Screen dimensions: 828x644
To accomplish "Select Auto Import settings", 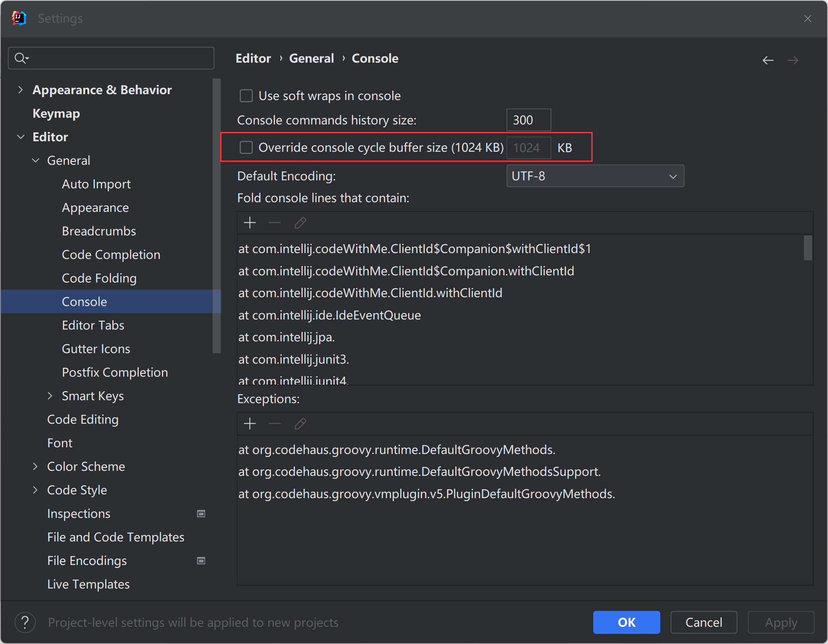I will pyautogui.click(x=96, y=184).
